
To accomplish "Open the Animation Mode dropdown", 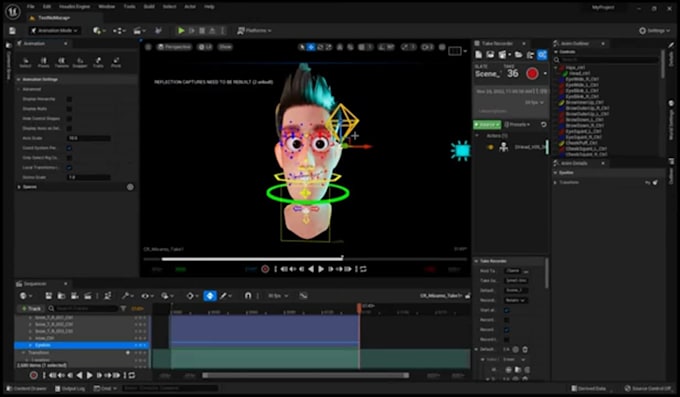I will pos(55,31).
